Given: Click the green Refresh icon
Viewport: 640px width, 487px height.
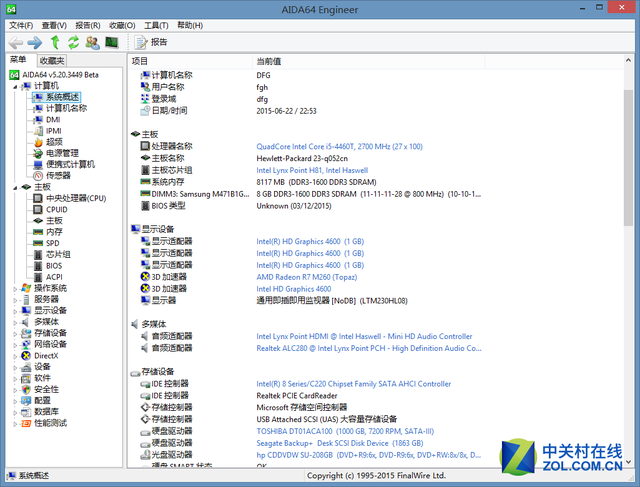Looking at the screenshot, I should coord(73,42).
